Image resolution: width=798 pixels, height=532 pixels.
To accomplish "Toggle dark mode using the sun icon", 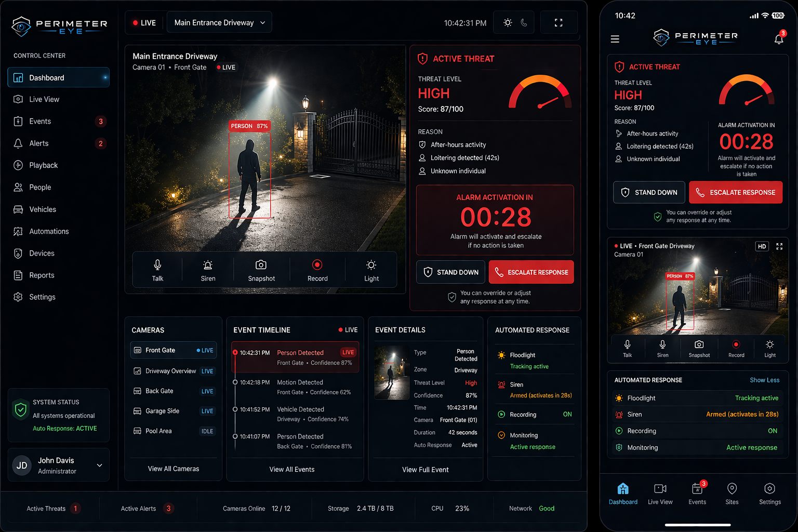I will click(508, 22).
